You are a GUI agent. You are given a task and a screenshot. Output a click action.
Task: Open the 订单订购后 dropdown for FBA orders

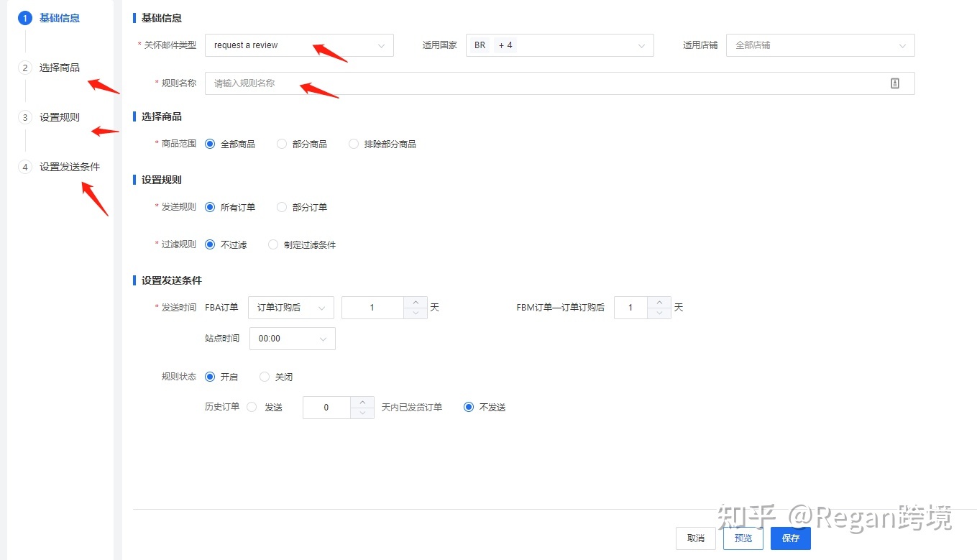[290, 307]
